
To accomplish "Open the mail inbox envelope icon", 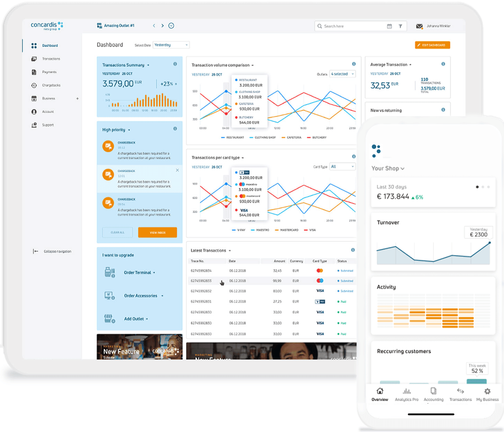I will (419, 26).
